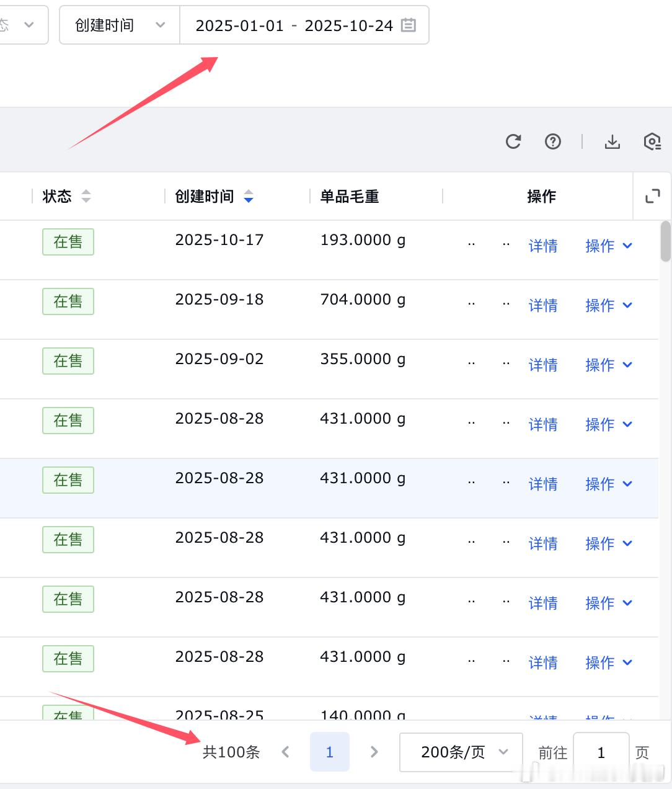Go to the previous page arrow
The height and width of the screenshot is (789, 672).
pyautogui.click(x=286, y=752)
